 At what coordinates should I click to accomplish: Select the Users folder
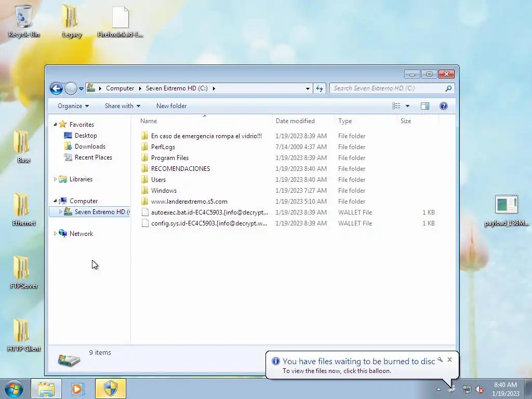coord(158,179)
